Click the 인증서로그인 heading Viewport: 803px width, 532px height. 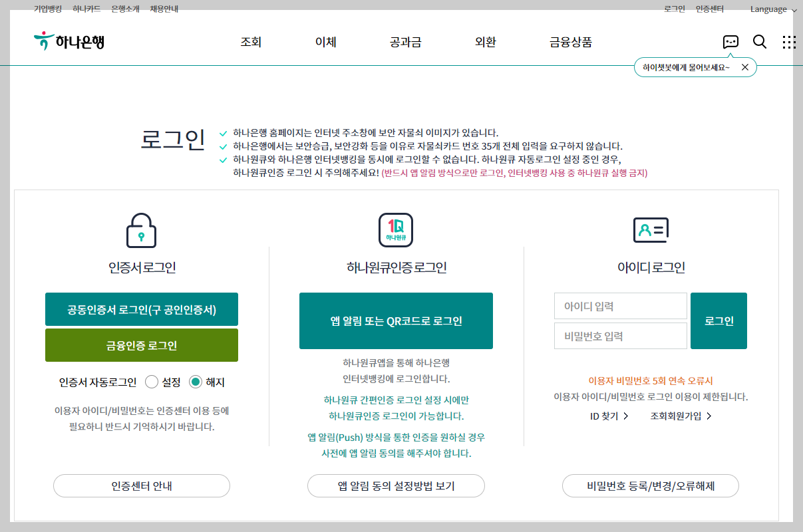142,268
